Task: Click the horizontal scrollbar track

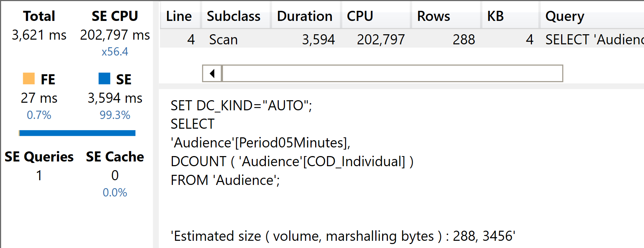Action: (x=393, y=74)
